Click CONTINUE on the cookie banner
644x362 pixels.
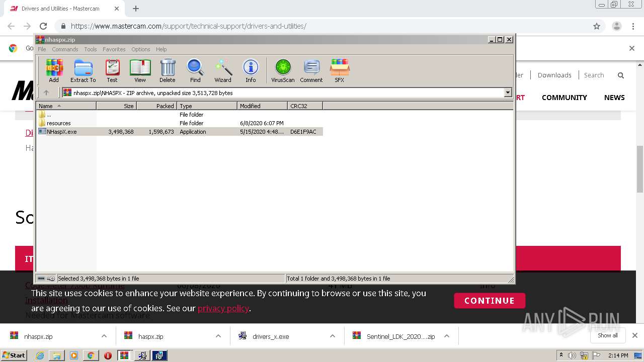click(x=490, y=301)
